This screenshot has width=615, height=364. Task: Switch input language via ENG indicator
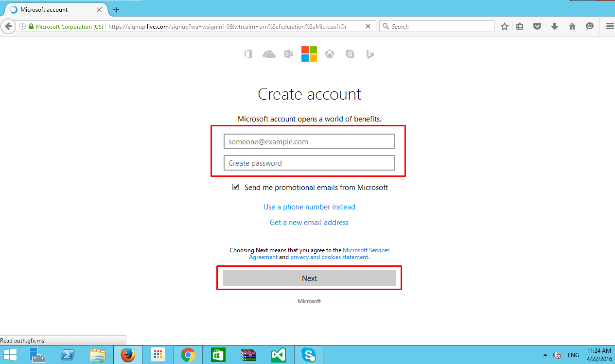(573, 355)
